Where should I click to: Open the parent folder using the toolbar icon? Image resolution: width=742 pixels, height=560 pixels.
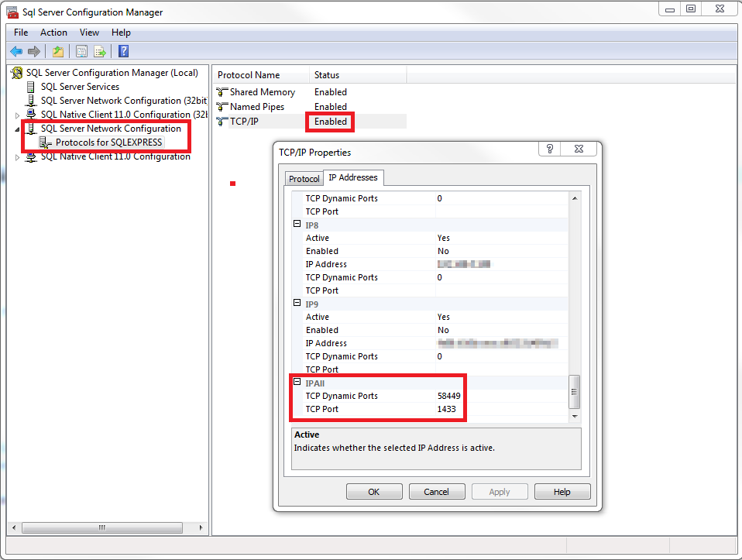click(x=57, y=51)
